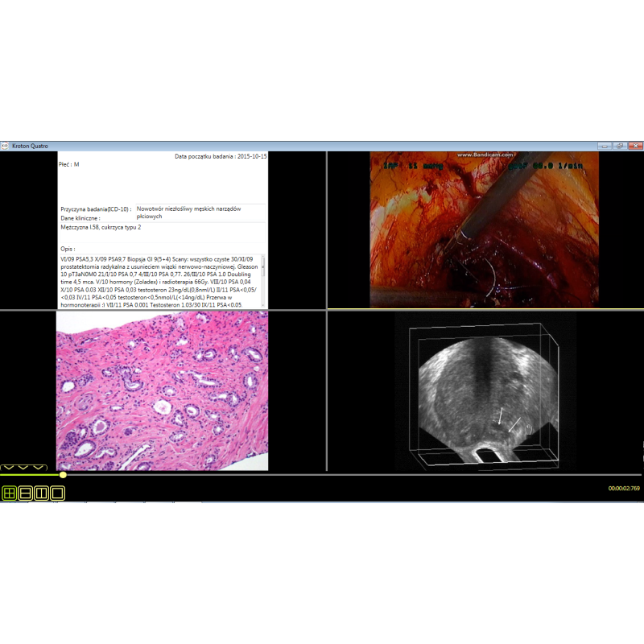
Task: Click the 'Opis :' label
Action: (x=68, y=249)
